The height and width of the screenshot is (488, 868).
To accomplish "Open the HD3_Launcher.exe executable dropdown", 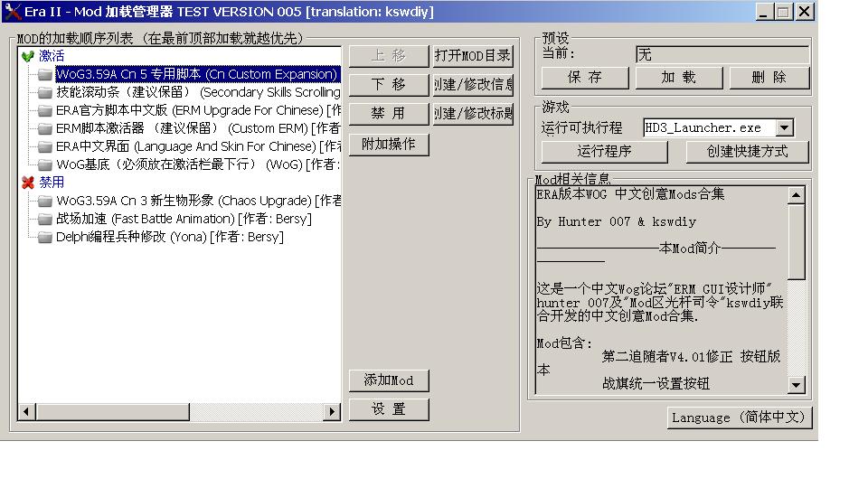I will (784, 128).
